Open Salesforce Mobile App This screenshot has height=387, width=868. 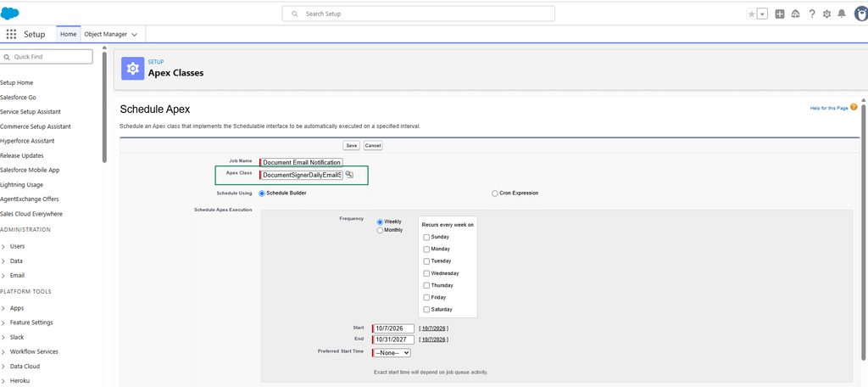pos(30,171)
